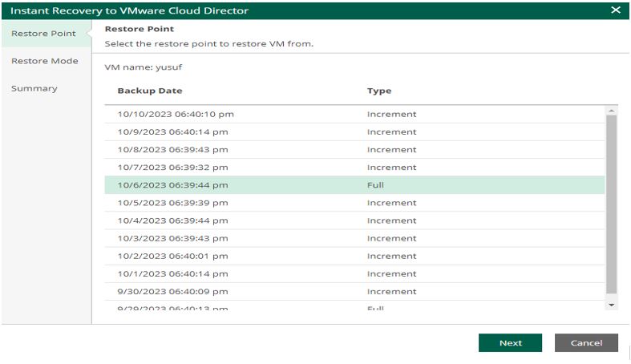Image resolution: width=631 pixels, height=364 pixels.
Task: Select restore point 9/30/2023 06:40:09 pm
Action: (x=354, y=291)
